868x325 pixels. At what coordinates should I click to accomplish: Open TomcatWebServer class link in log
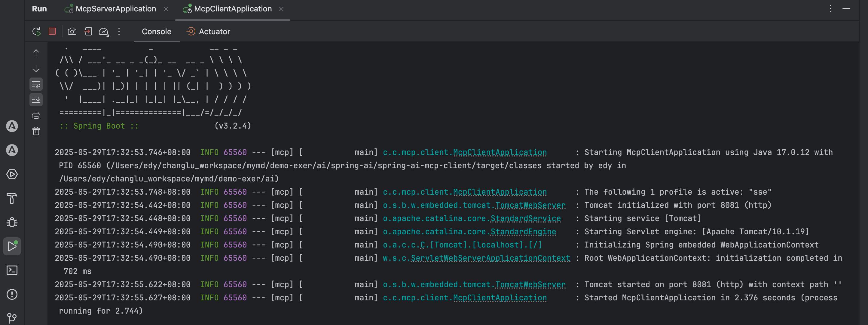[530, 205]
